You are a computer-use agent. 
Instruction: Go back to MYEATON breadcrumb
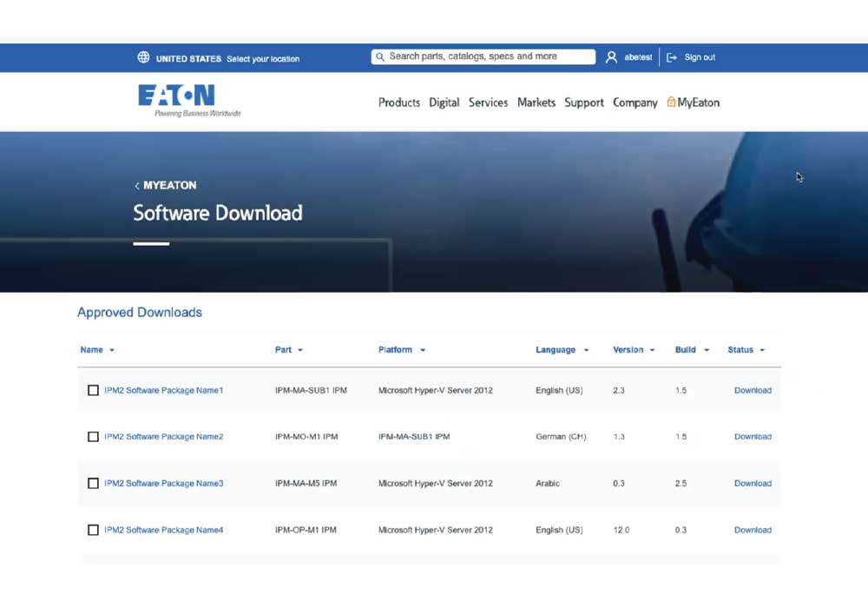[x=169, y=186]
